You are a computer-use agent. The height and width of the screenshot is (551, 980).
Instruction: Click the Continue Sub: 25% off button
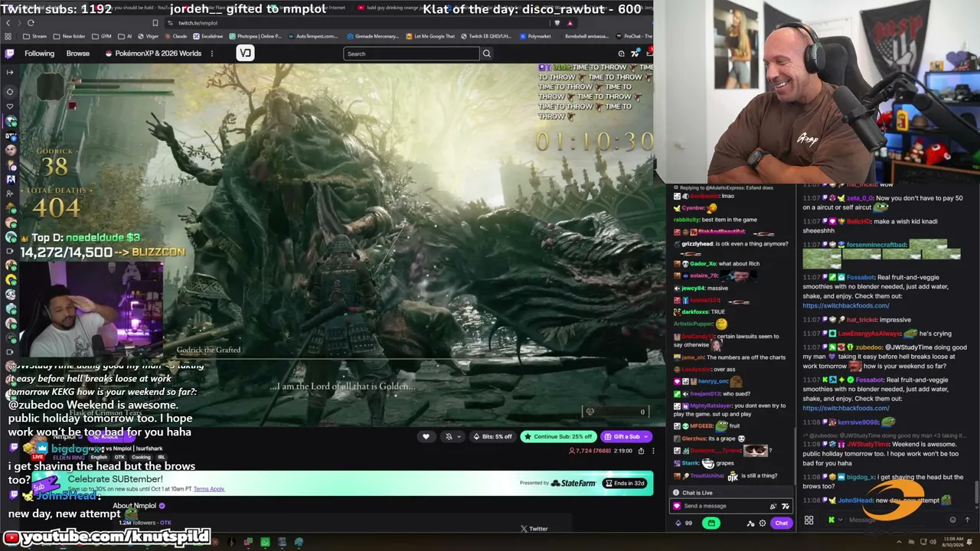[558, 437]
